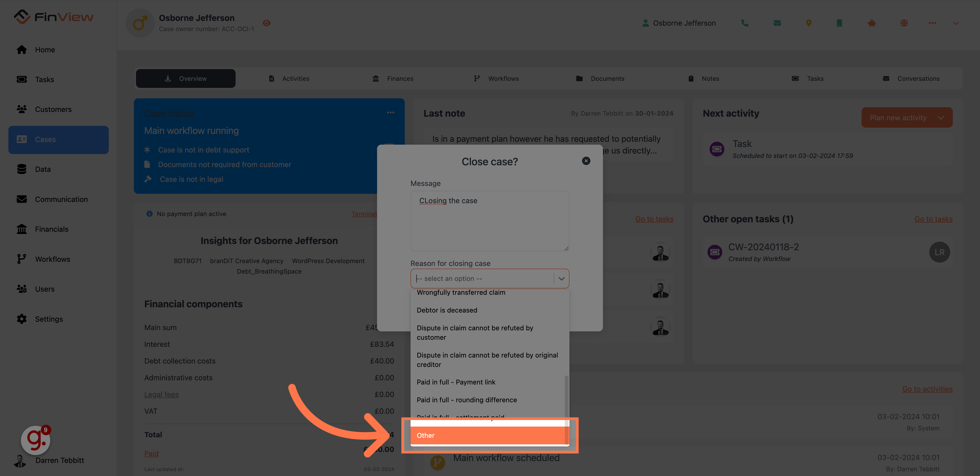Click the close case dialog X button

(586, 161)
